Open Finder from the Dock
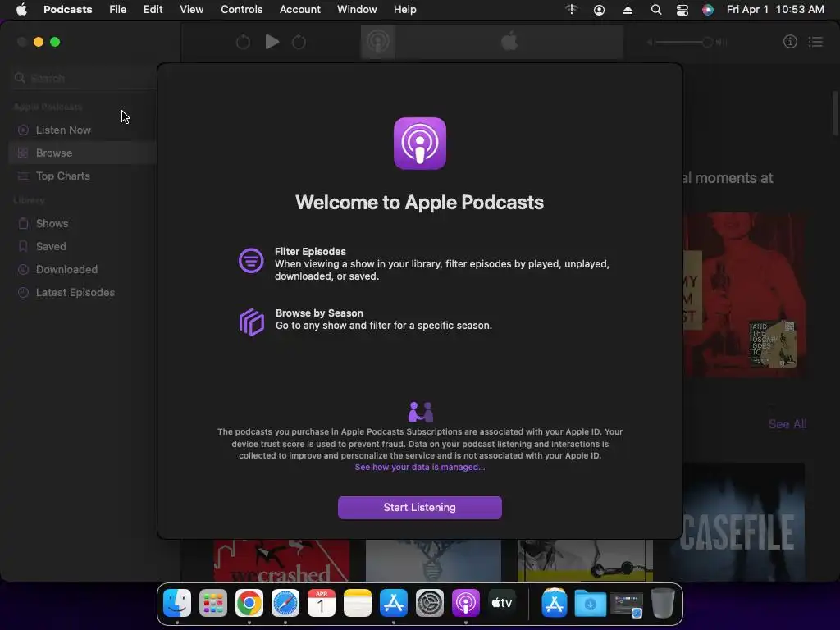Viewport: 840px width, 630px height. (x=177, y=603)
